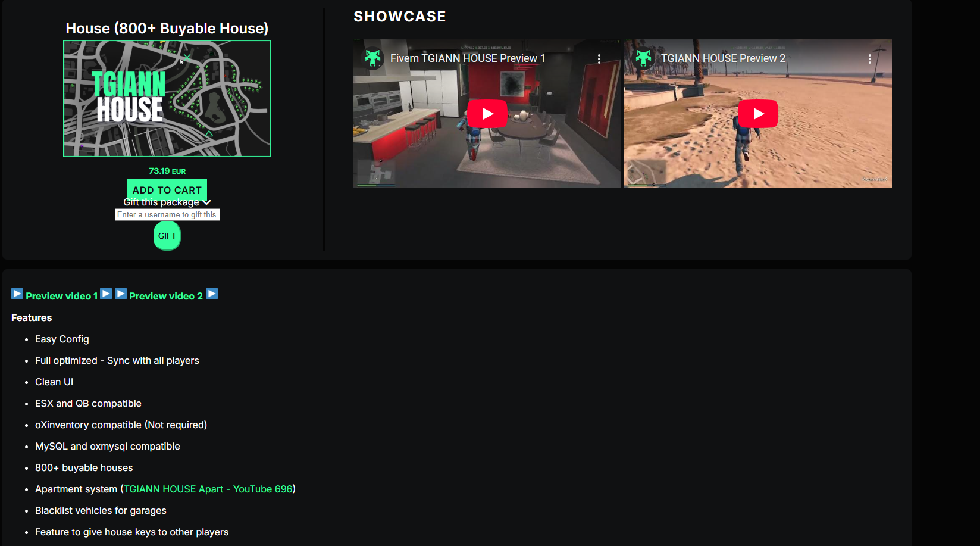Image resolution: width=980 pixels, height=546 pixels.
Task: Select the 'Clean UI' feature text
Action: pos(54,382)
